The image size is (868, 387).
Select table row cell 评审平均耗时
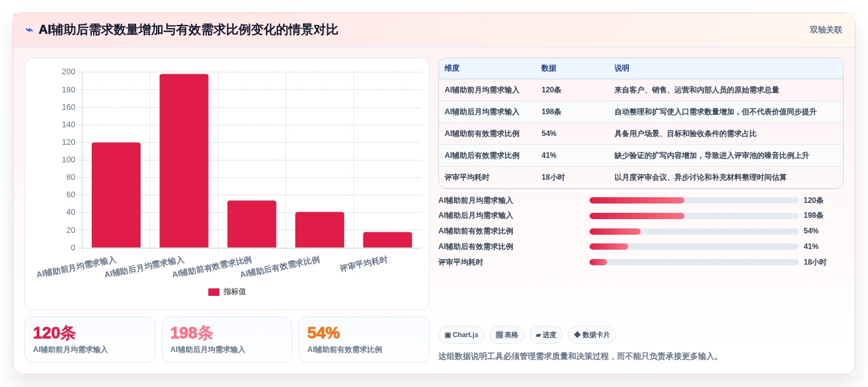(467, 177)
